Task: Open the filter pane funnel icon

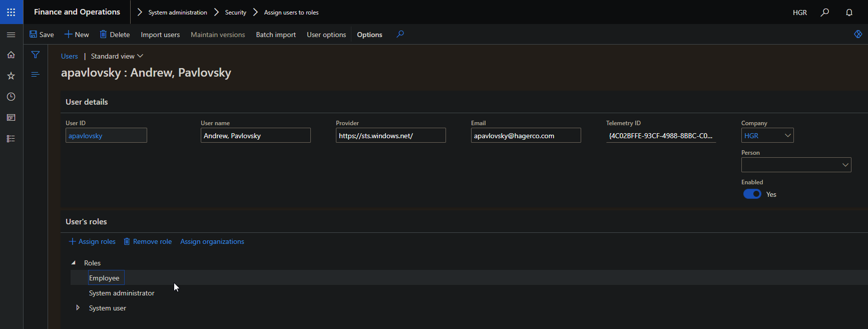Action: pyautogui.click(x=36, y=55)
